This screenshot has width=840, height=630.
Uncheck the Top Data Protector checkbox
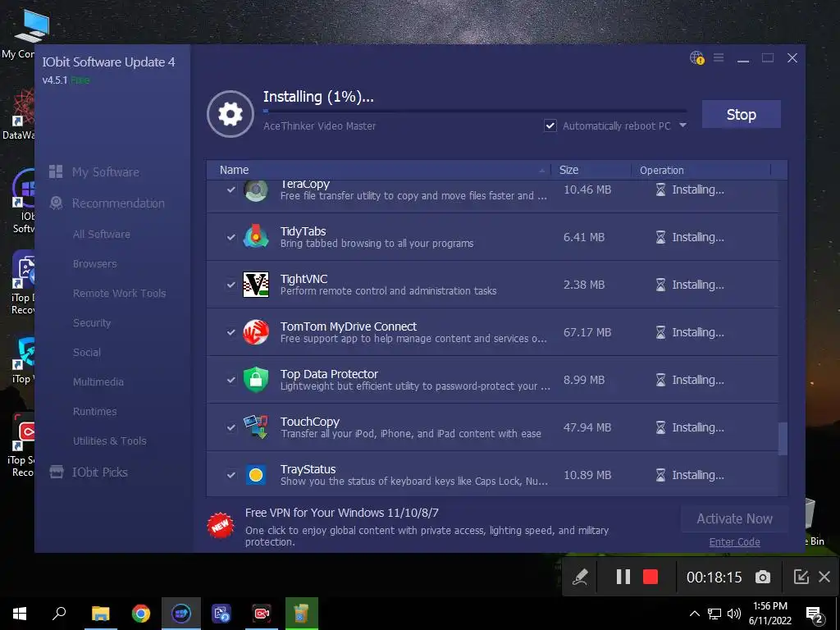[231, 380]
